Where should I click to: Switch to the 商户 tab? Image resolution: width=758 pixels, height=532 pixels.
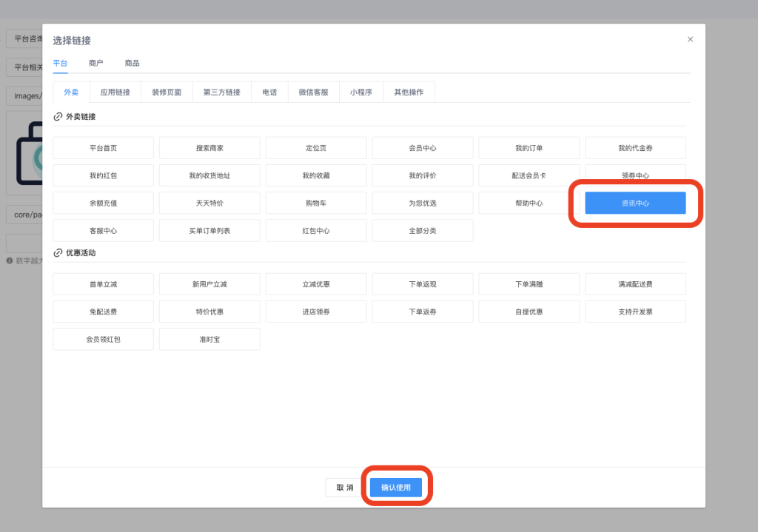click(x=95, y=64)
